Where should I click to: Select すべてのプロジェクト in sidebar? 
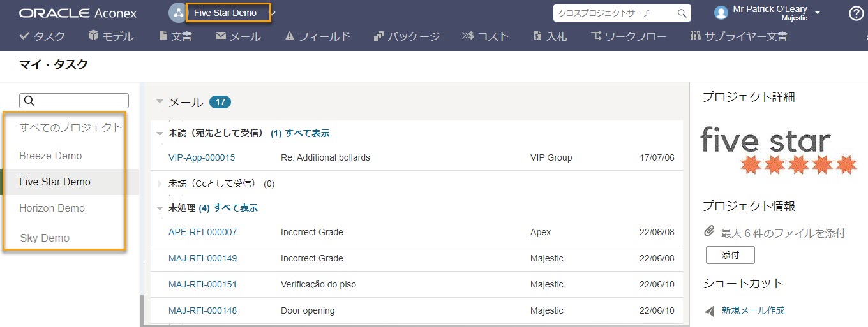[70, 127]
